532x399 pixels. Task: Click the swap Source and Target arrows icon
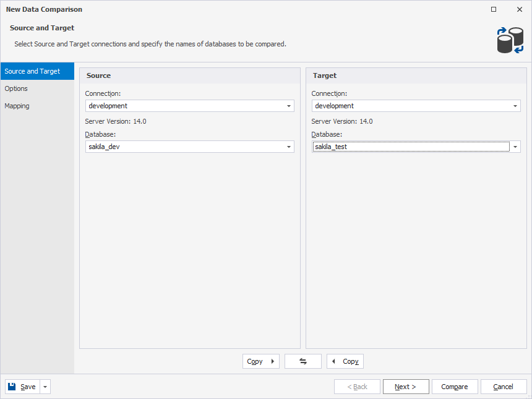[302, 361]
